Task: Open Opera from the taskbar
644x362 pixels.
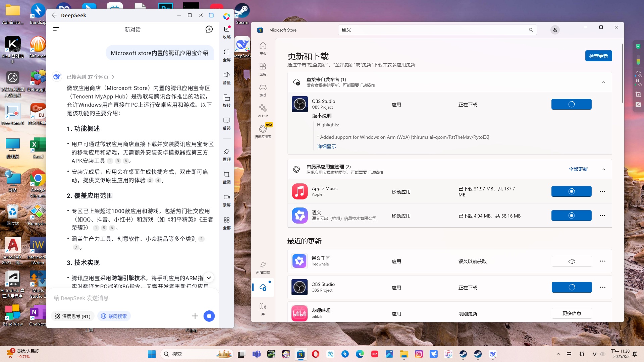Action: [315, 354]
